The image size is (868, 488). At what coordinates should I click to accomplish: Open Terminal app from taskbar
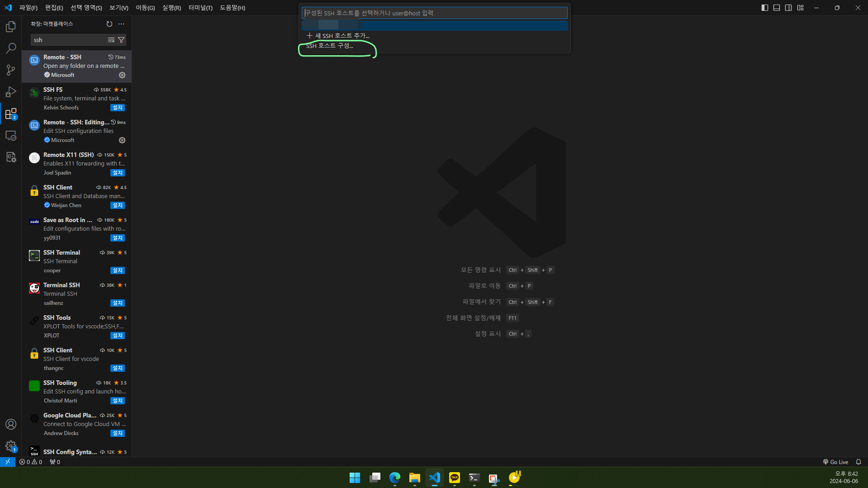[474, 478]
